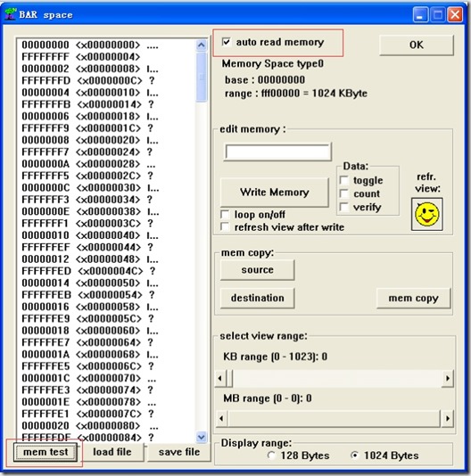
Task: Click the edit memory input field
Action: 277,152
